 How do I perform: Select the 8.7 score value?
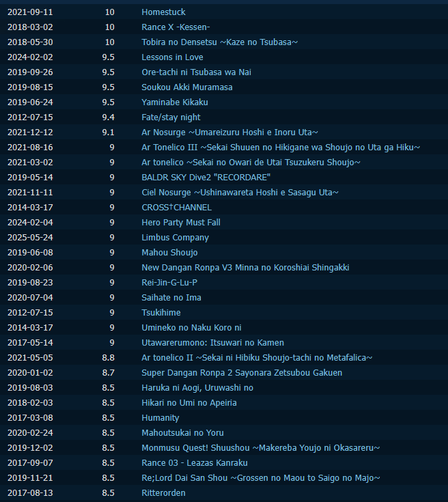108,374
